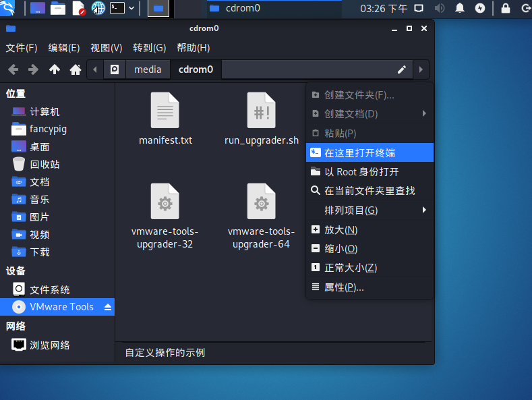Show desktop using panel launcher

pos(37,8)
